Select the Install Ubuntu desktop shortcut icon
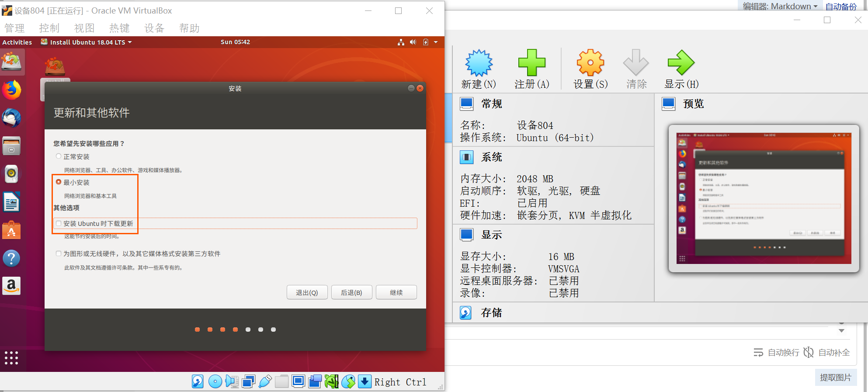Screen dimensions: 868x392 tap(55, 67)
